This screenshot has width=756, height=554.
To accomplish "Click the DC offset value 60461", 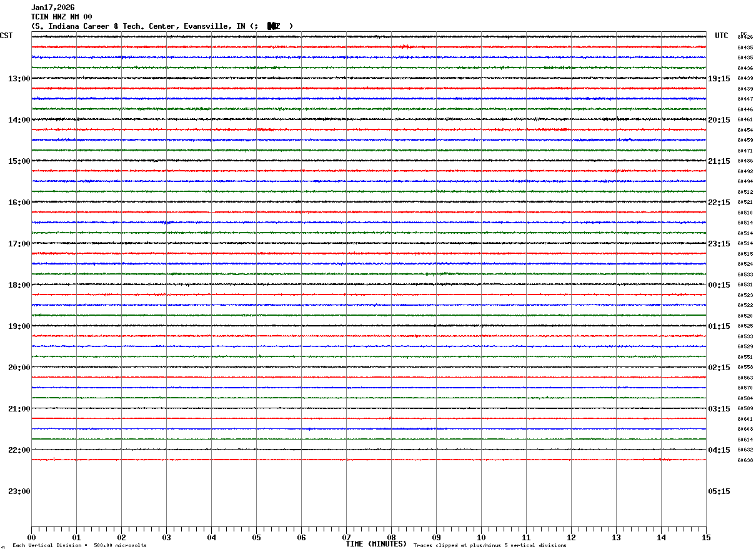I will click(745, 119).
